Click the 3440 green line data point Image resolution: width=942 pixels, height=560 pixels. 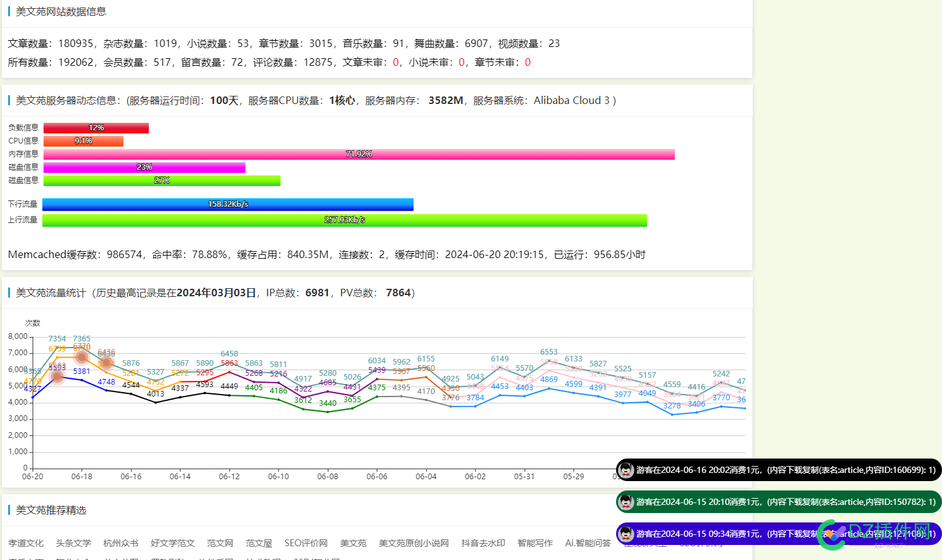click(328, 412)
